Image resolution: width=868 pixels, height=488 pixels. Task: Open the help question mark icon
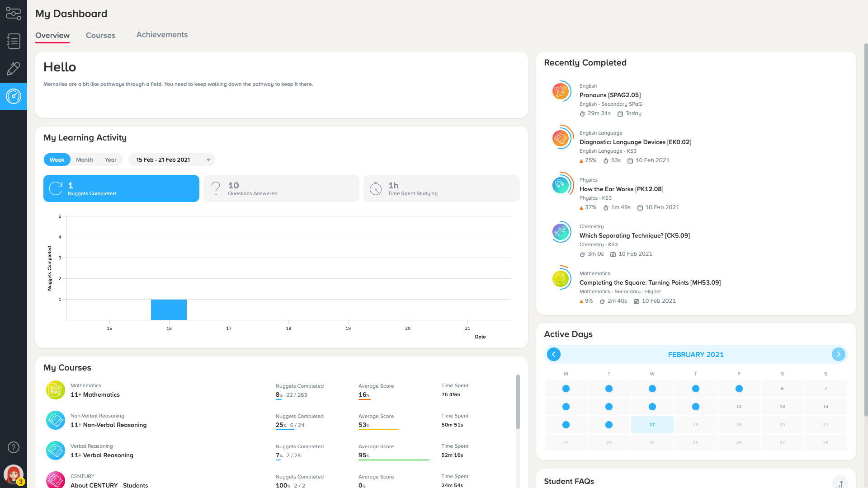pos(14,447)
